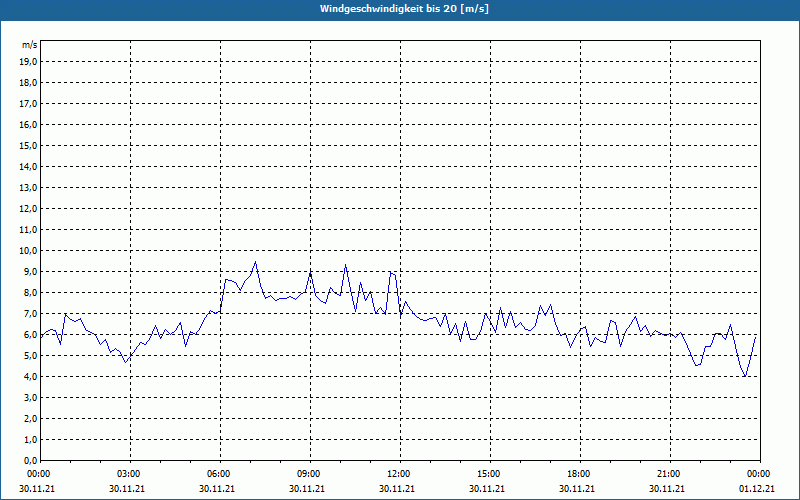Click the 8,0 y-axis label
The image size is (800, 500).
click(x=30, y=292)
